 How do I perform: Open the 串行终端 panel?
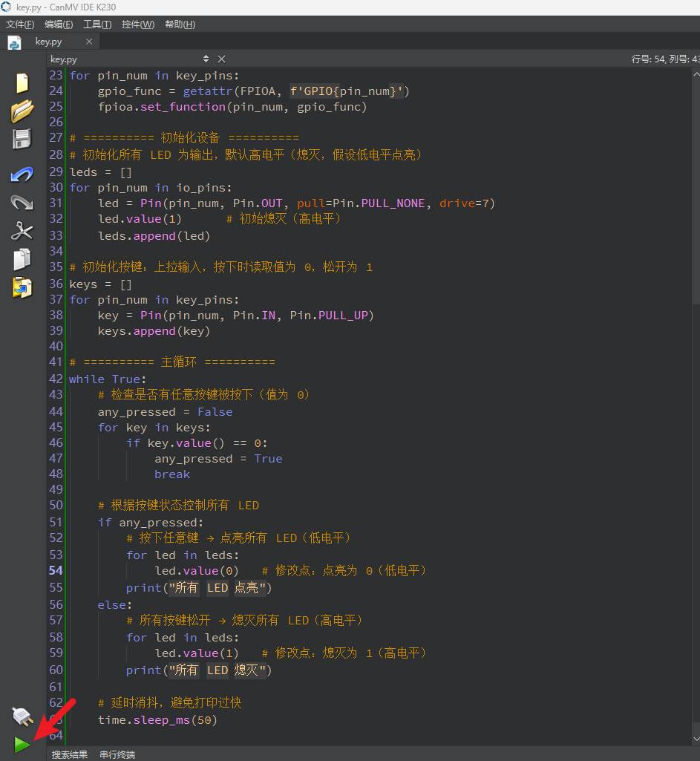(x=117, y=755)
